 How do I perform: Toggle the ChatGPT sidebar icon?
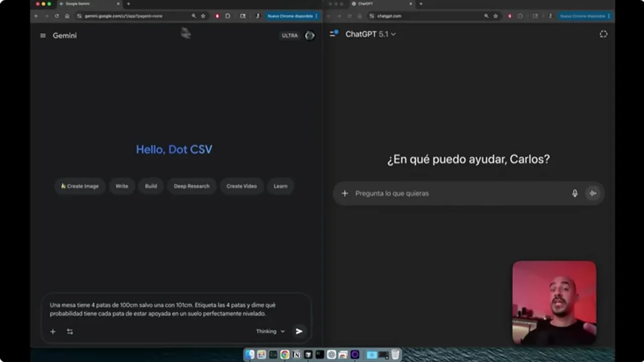[x=334, y=34]
